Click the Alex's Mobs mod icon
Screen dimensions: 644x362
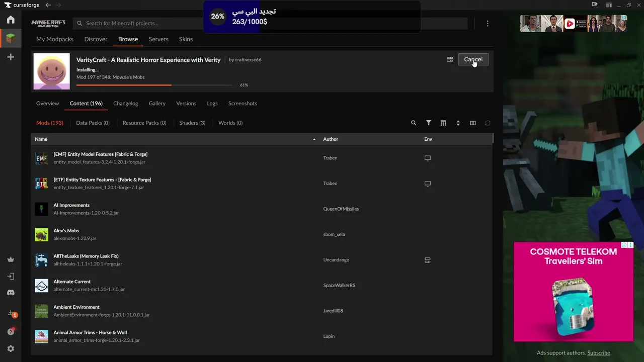coord(41,234)
